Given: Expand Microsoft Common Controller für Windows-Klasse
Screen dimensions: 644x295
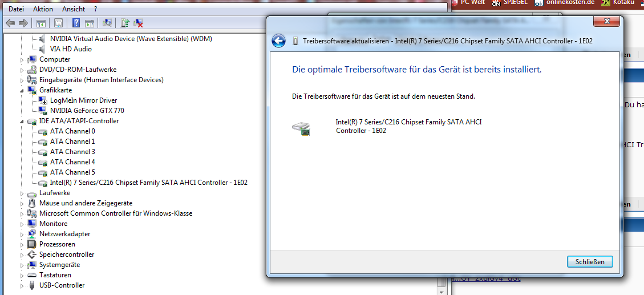Looking at the screenshot, I should (x=22, y=213).
